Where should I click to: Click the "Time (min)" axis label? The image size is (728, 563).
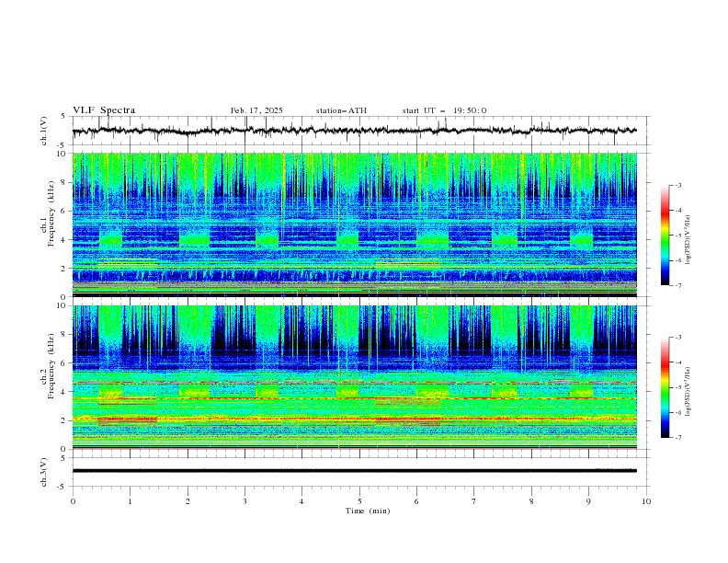click(x=368, y=511)
